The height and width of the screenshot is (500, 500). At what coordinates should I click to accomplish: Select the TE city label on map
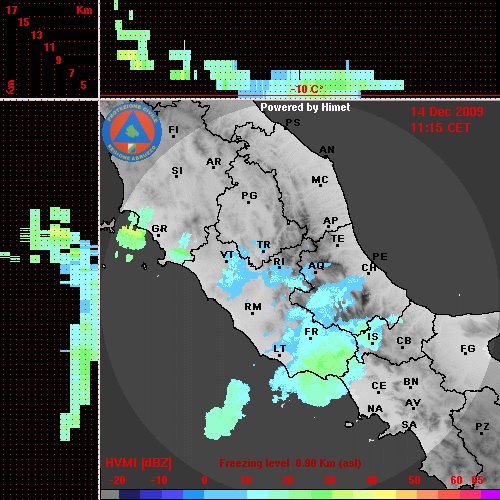(x=338, y=239)
